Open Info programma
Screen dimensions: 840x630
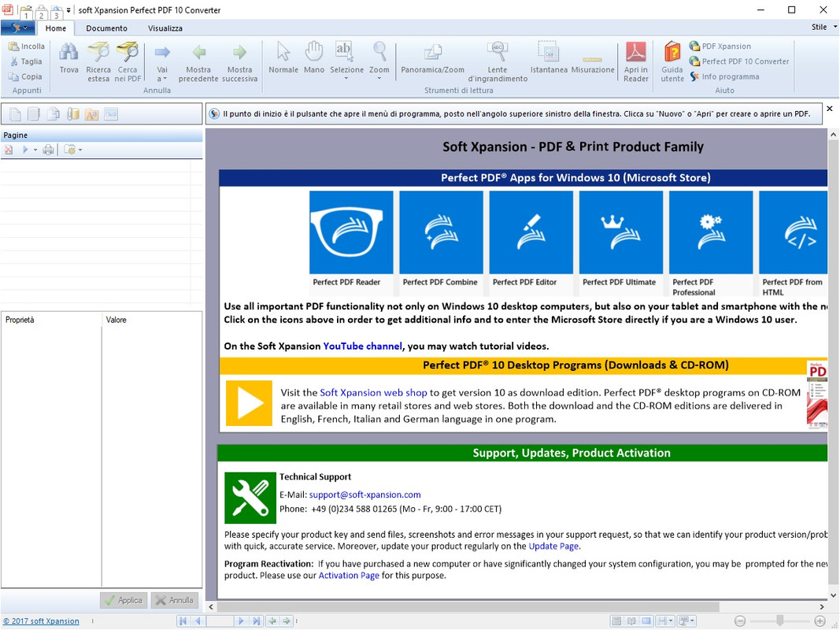point(724,76)
